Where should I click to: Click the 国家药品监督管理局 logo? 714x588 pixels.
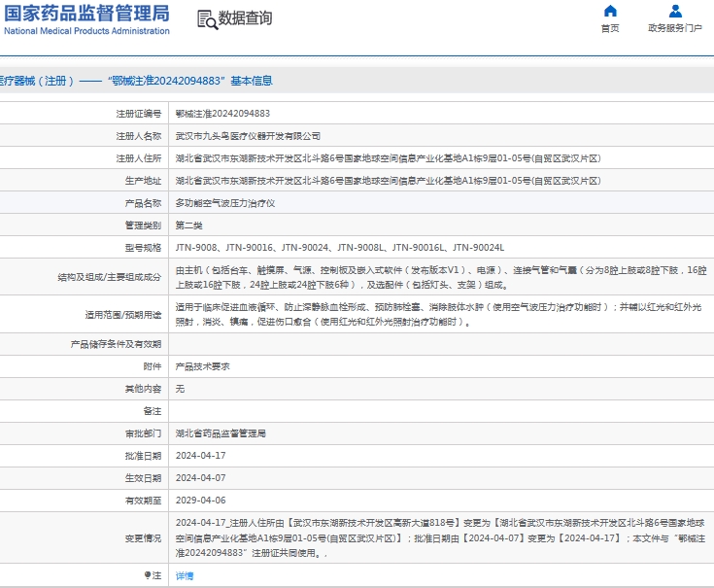click(x=86, y=19)
